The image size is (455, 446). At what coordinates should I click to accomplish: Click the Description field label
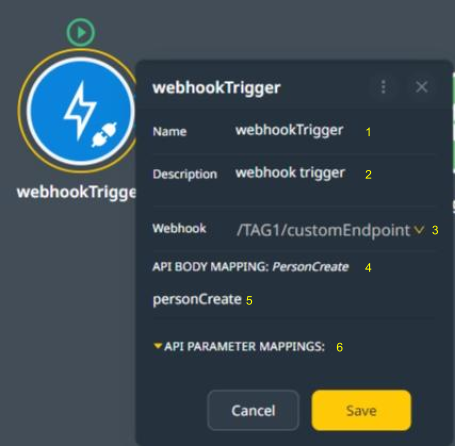pos(185,174)
